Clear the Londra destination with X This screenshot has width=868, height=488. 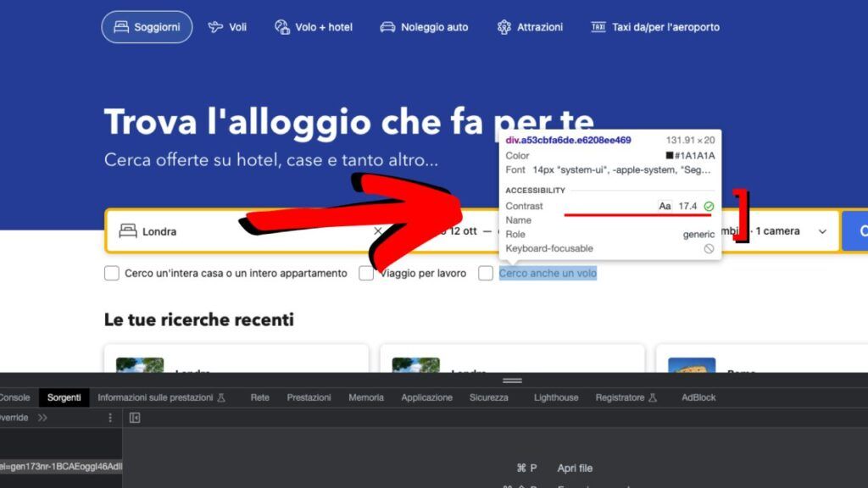point(377,231)
